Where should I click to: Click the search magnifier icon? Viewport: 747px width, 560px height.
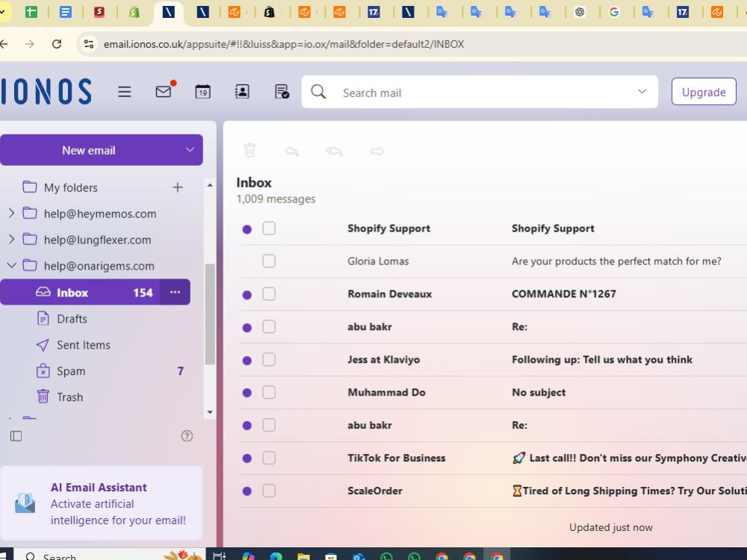click(x=318, y=91)
